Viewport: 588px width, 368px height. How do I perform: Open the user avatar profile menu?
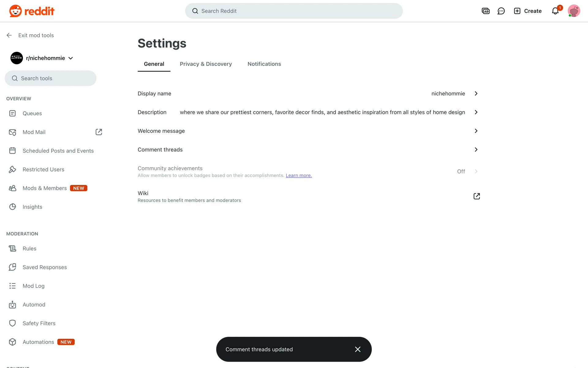click(x=574, y=11)
